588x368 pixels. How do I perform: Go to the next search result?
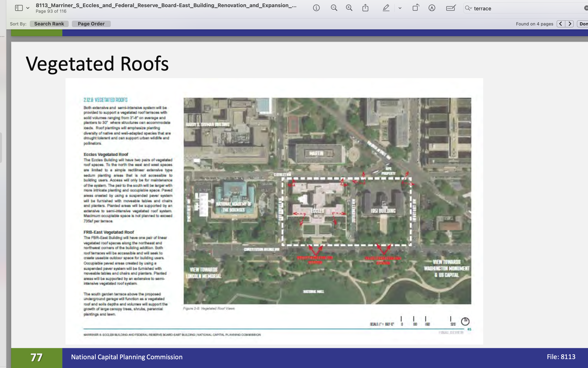coord(570,24)
